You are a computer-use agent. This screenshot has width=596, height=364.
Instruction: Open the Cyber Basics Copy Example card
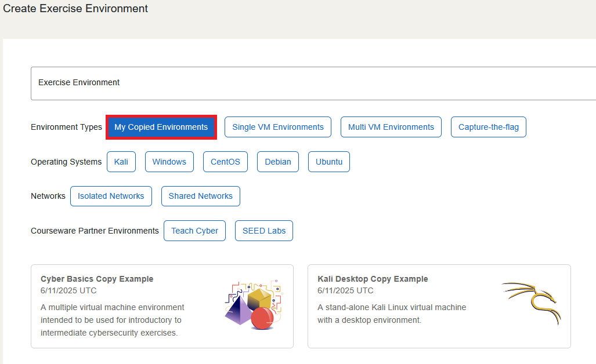[x=162, y=306]
